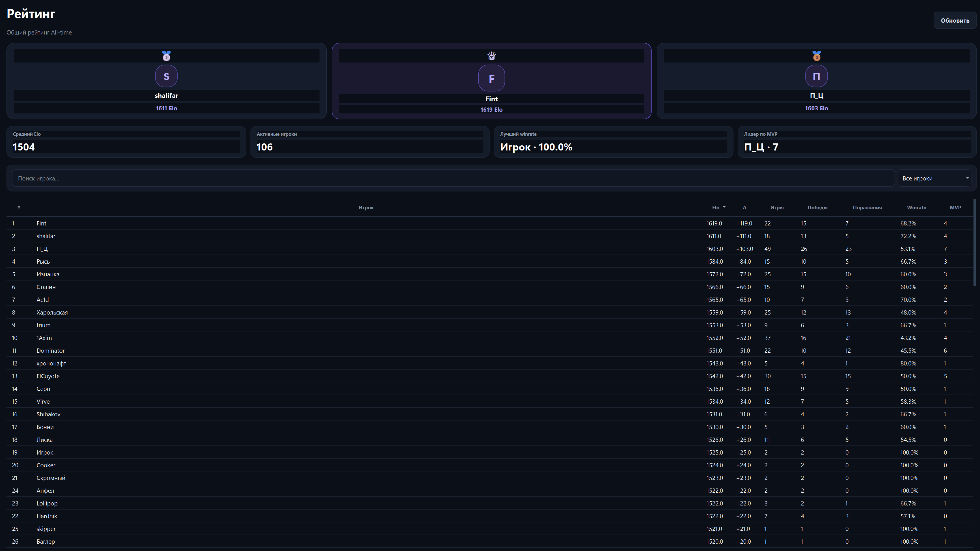
Task: Click the Игрок column header
Action: click(366, 208)
